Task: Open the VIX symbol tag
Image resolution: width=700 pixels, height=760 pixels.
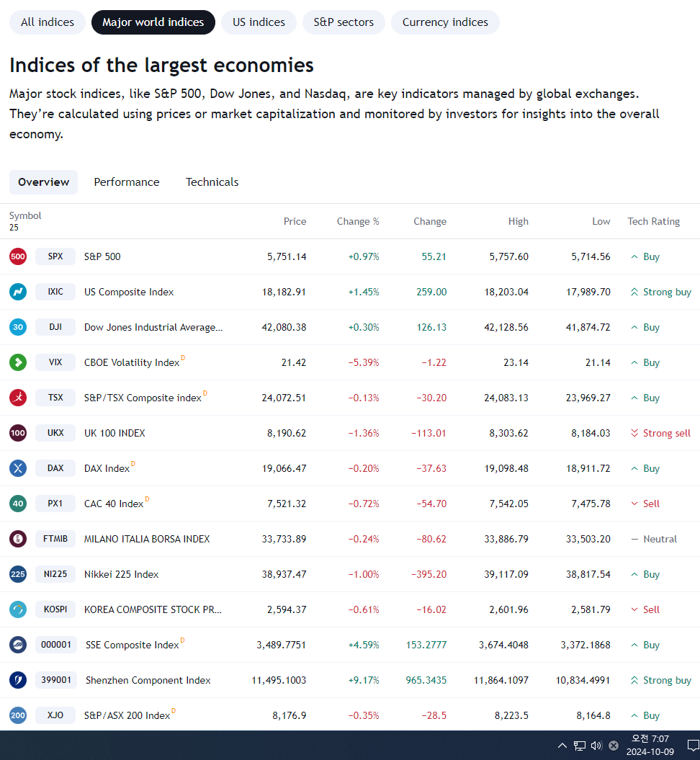Action: point(55,362)
